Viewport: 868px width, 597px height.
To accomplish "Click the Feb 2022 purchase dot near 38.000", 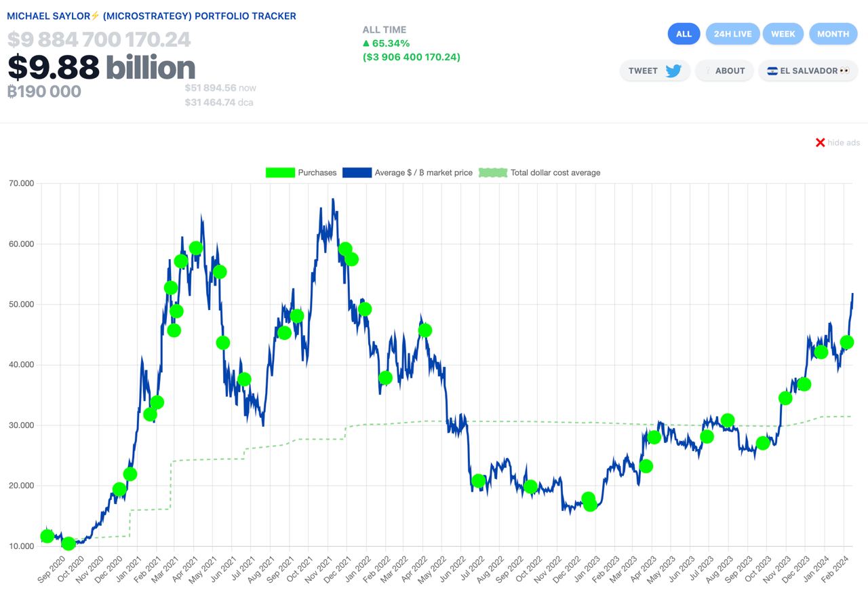I will coord(385,378).
